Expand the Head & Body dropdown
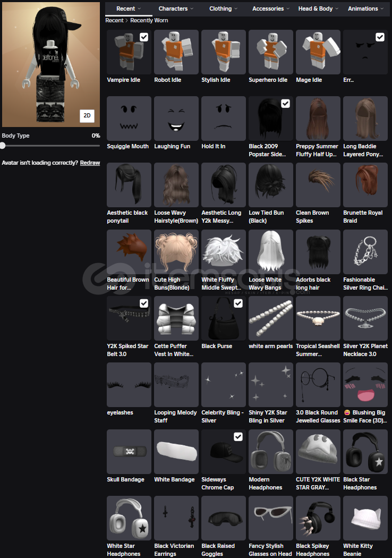The height and width of the screenshot is (558, 392). (x=318, y=9)
